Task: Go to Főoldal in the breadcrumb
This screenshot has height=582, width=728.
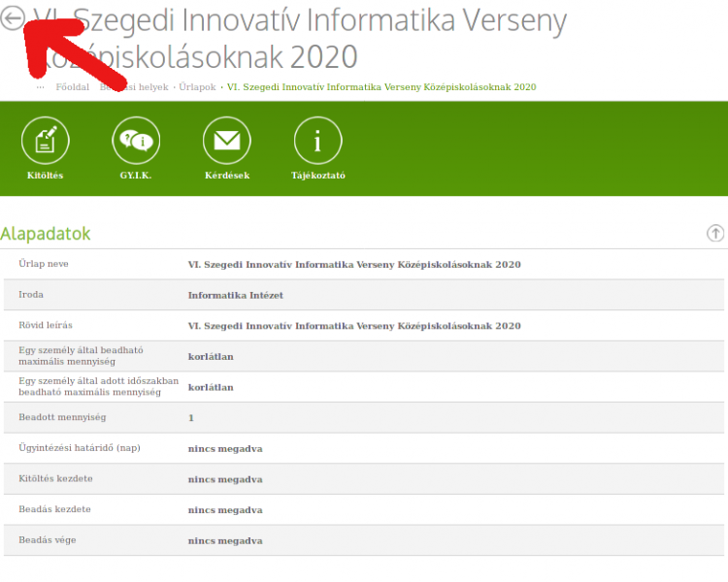Action: (73, 87)
